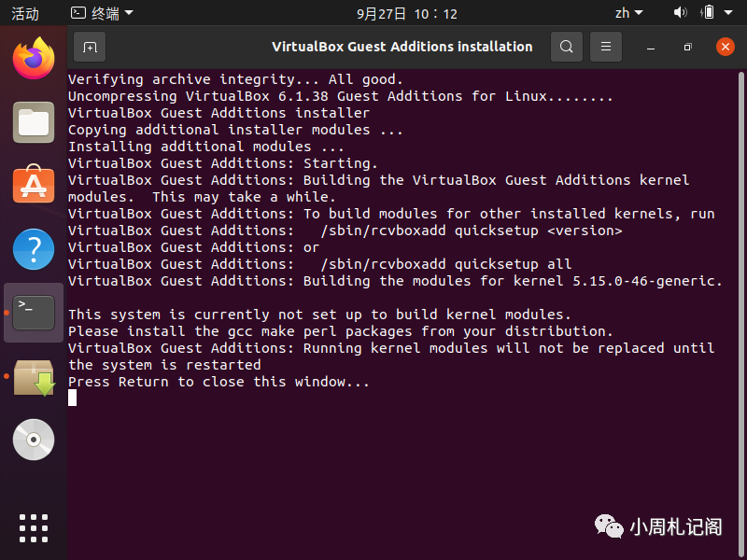Click the 'Please install the gcc make perl' line
Image resolution: width=747 pixels, height=560 pixels.
tap(341, 331)
